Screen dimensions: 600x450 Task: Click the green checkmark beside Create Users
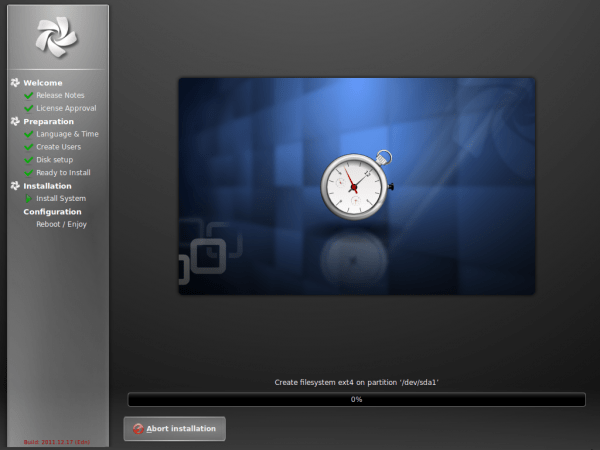(29, 147)
